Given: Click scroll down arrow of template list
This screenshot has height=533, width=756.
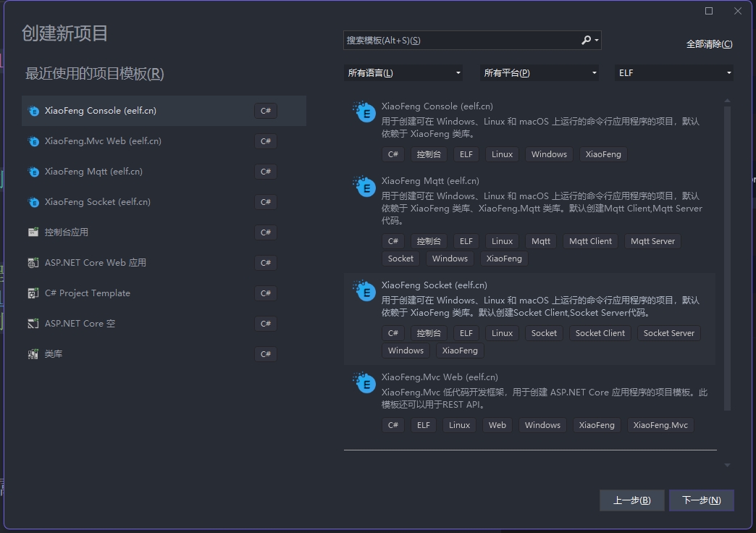Looking at the screenshot, I should coord(727,465).
